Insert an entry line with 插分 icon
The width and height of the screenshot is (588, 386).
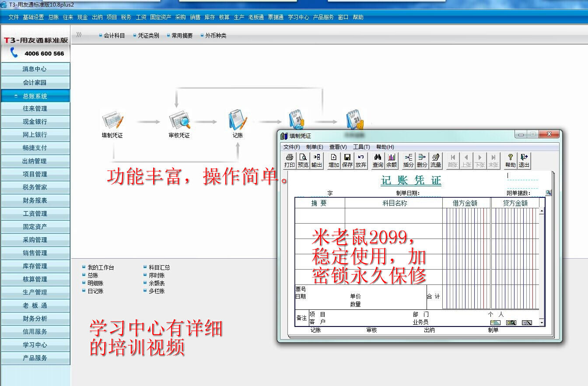[x=409, y=161]
